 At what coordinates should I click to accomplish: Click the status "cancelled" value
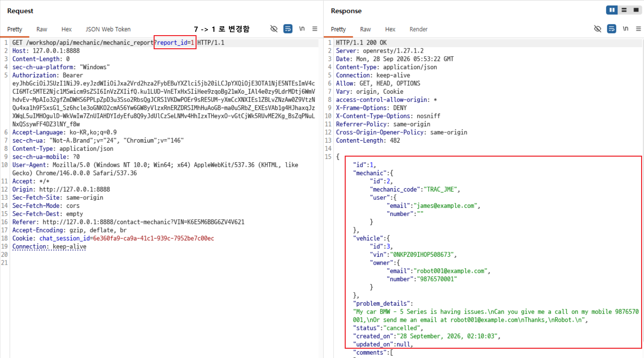point(402,328)
